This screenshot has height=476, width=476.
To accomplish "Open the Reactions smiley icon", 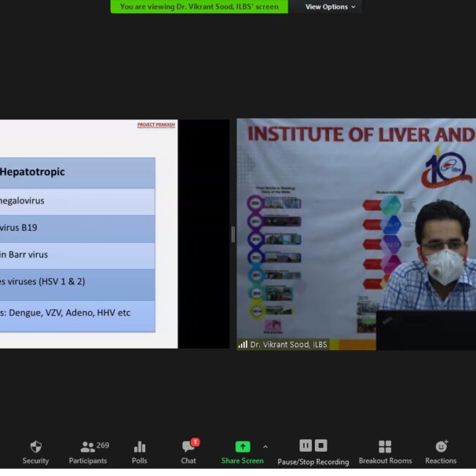I will 441,447.
